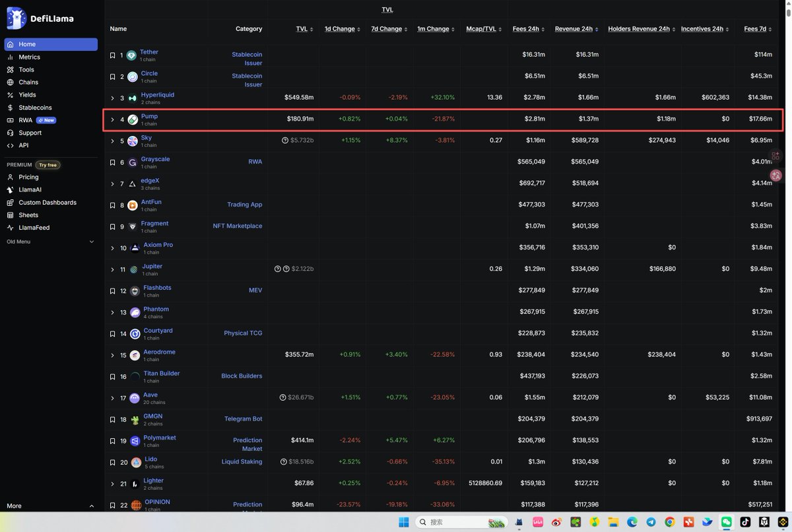Open the QR-code floating icon on right edge
The width and height of the screenshot is (792, 532).
(x=775, y=156)
